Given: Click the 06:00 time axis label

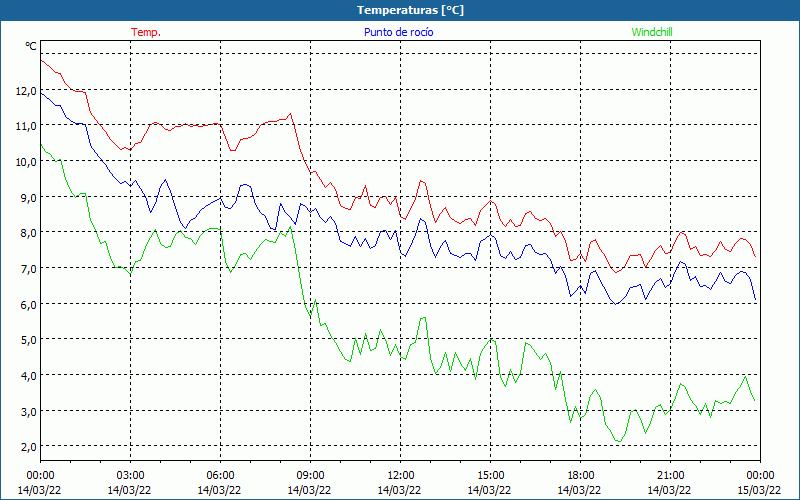Looking at the screenshot, I should [220, 476].
